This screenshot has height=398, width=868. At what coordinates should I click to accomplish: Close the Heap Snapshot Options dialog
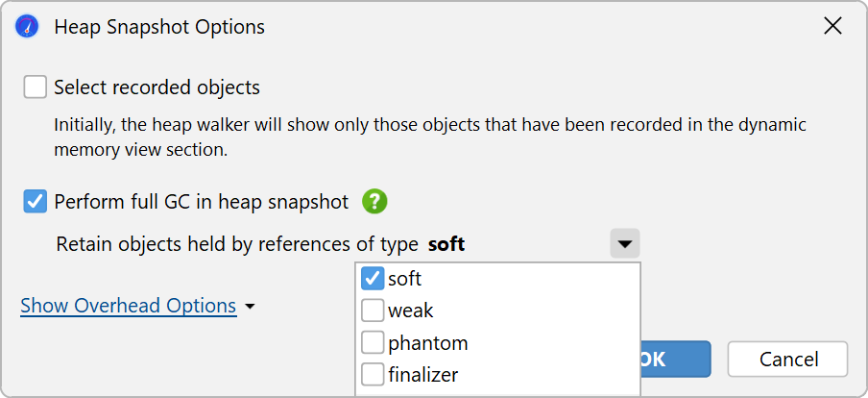tap(832, 26)
